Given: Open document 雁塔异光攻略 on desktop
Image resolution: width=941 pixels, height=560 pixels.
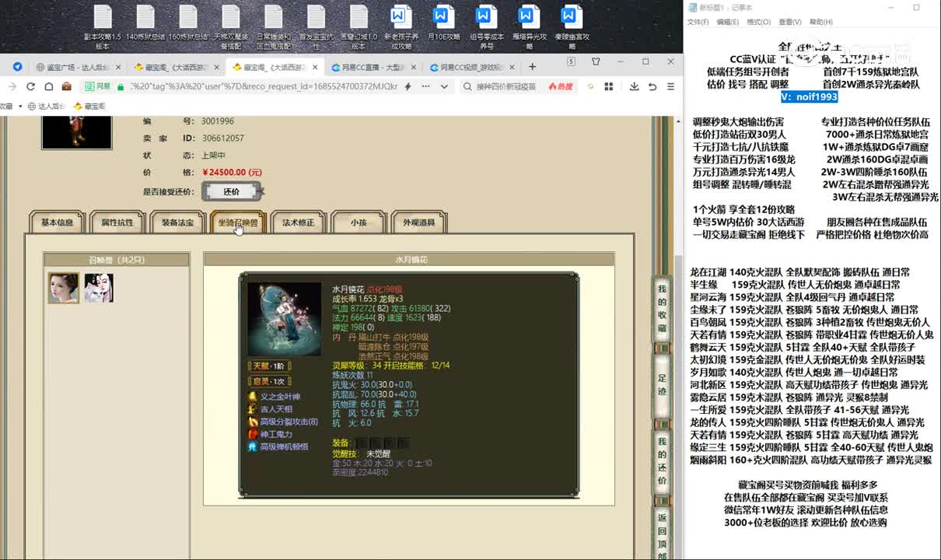Looking at the screenshot, I should click(530, 28).
